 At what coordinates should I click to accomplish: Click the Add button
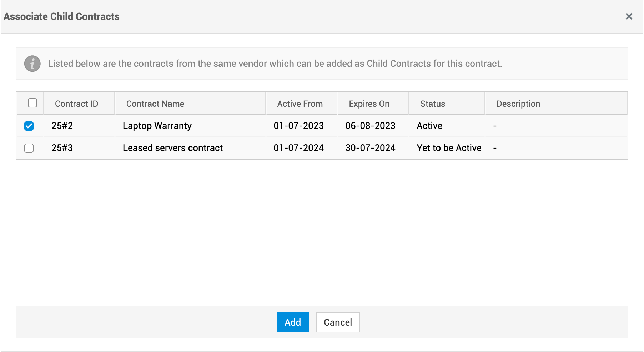[x=292, y=322]
